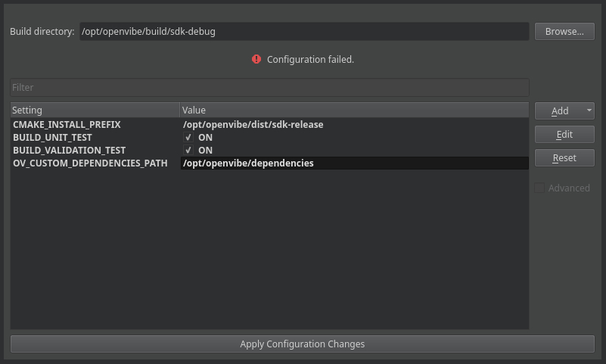This screenshot has width=606, height=364.
Task: Select the OV_CUSTOM_DEPENDENCIES_PATH setting name
Action: (x=90, y=163)
